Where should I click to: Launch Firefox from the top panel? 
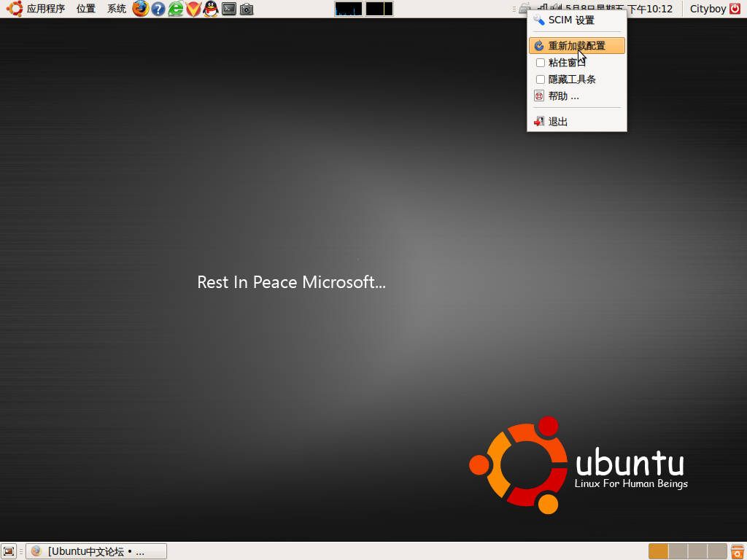(141, 9)
